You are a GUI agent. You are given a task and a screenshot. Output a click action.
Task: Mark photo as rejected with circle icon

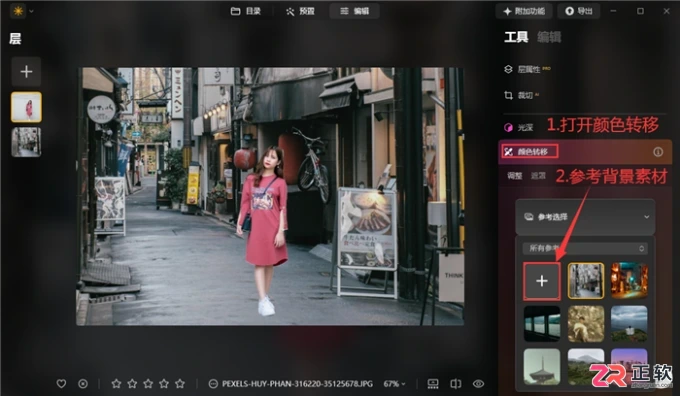point(83,384)
